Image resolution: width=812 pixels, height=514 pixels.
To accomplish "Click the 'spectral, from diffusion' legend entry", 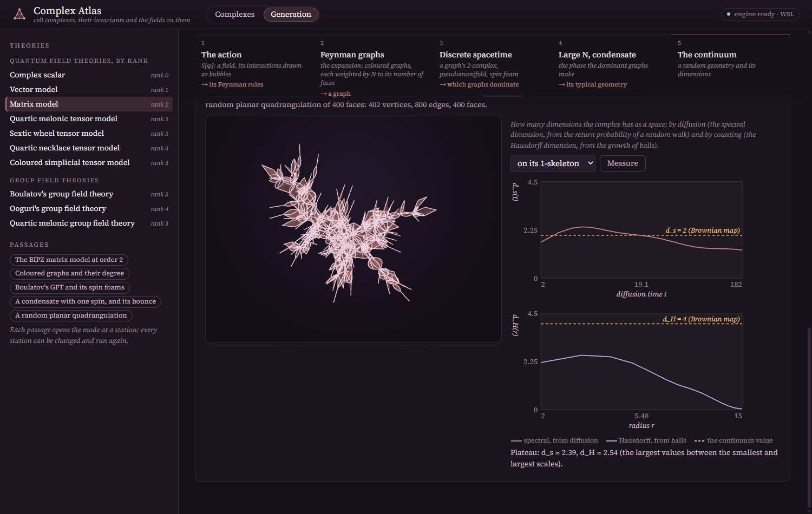I will click(554, 441).
